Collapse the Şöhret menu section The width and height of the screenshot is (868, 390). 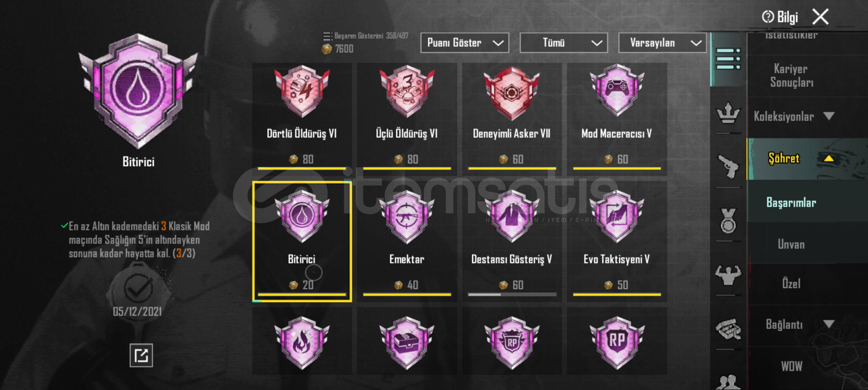point(807,159)
